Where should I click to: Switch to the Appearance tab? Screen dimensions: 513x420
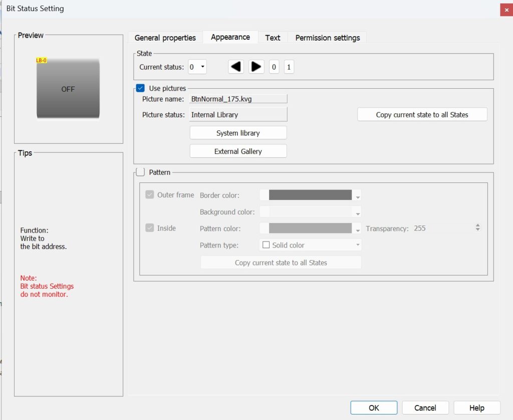point(230,37)
